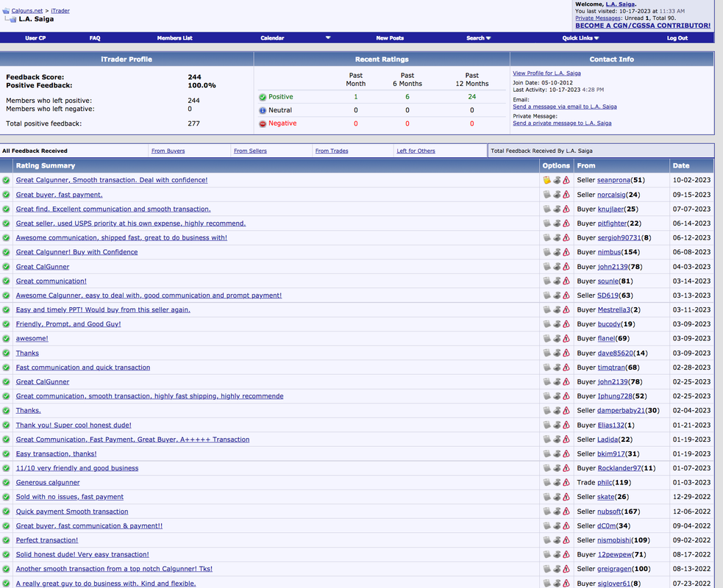The height and width of the screenshot is (588, 723).
Task: Open feedback 'Perfect transaction!'
Action: point(46,540)
